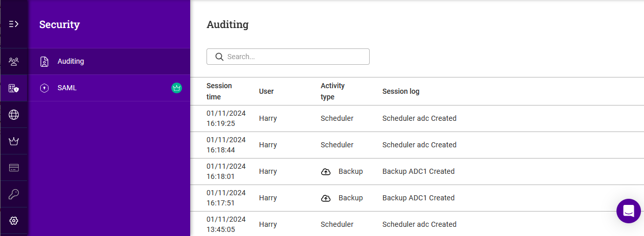Click 'Scheduler adc Created' in 13:45:05 row
644x236 pixels.
coord(419,224)
